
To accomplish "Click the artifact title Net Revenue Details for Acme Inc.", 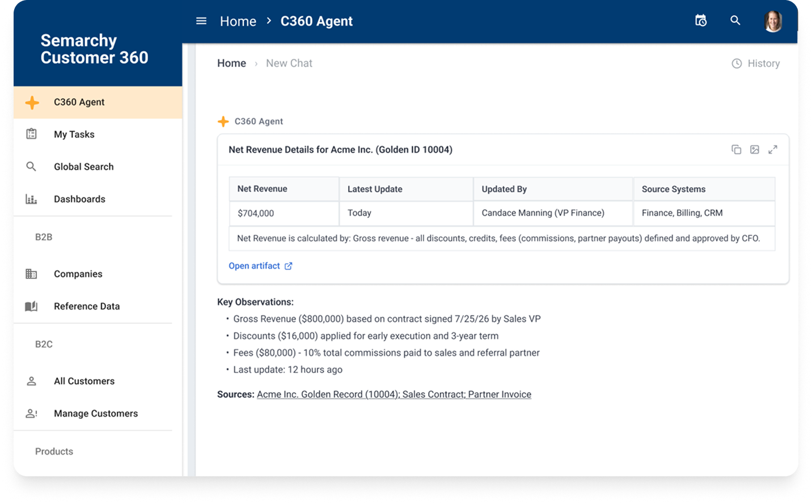I will coord(340,150).
